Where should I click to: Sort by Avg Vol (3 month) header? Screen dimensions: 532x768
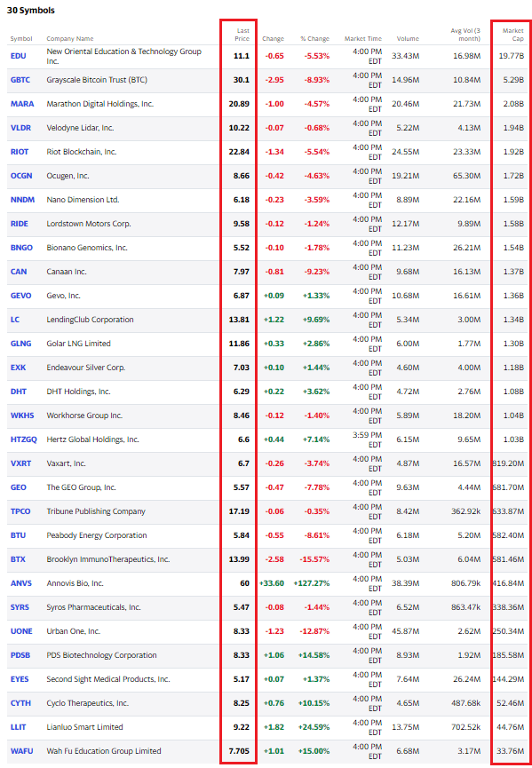pyautogui.click(x=465, y=35)
